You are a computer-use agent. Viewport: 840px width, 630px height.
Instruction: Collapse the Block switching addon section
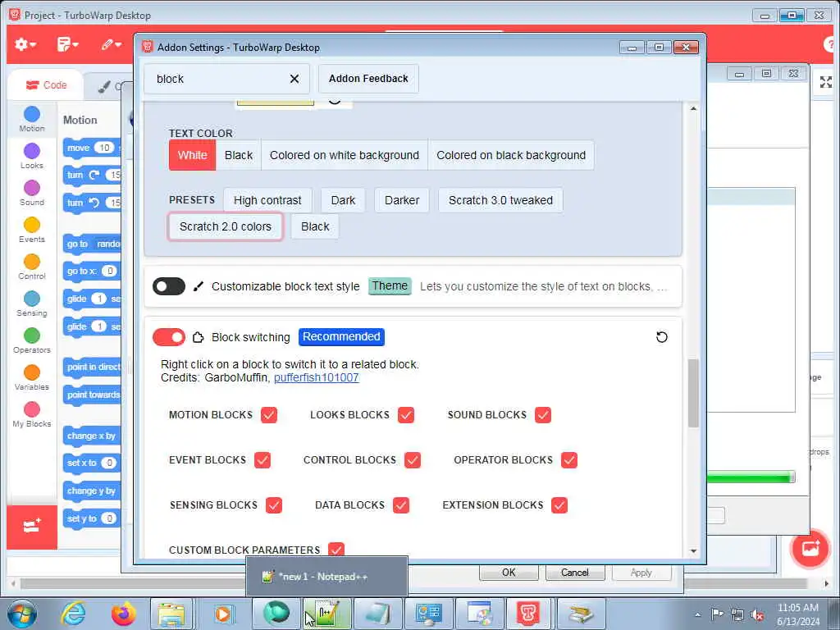pos(251,337)
